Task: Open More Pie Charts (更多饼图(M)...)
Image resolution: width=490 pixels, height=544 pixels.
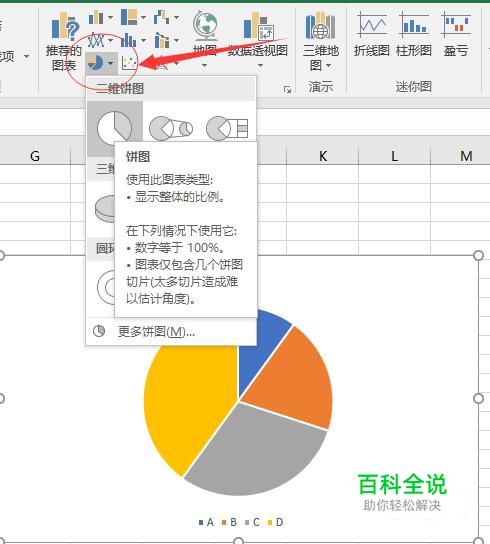Action: 171,331
